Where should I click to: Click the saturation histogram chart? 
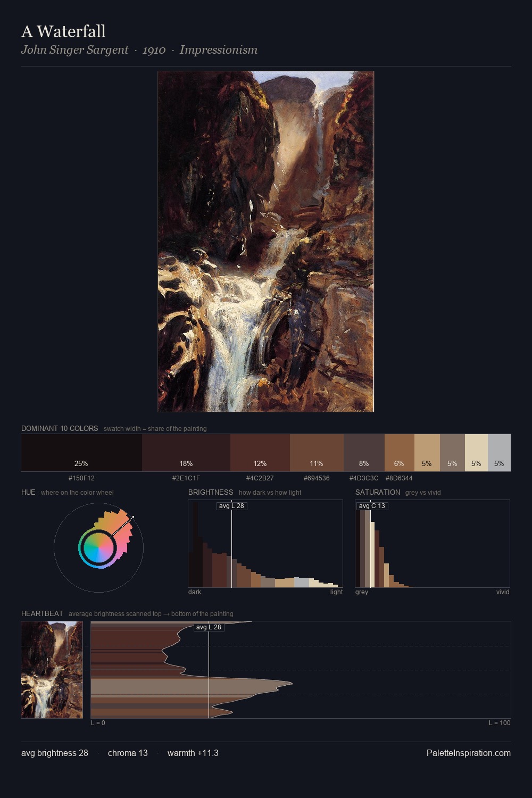pos(433,544)
